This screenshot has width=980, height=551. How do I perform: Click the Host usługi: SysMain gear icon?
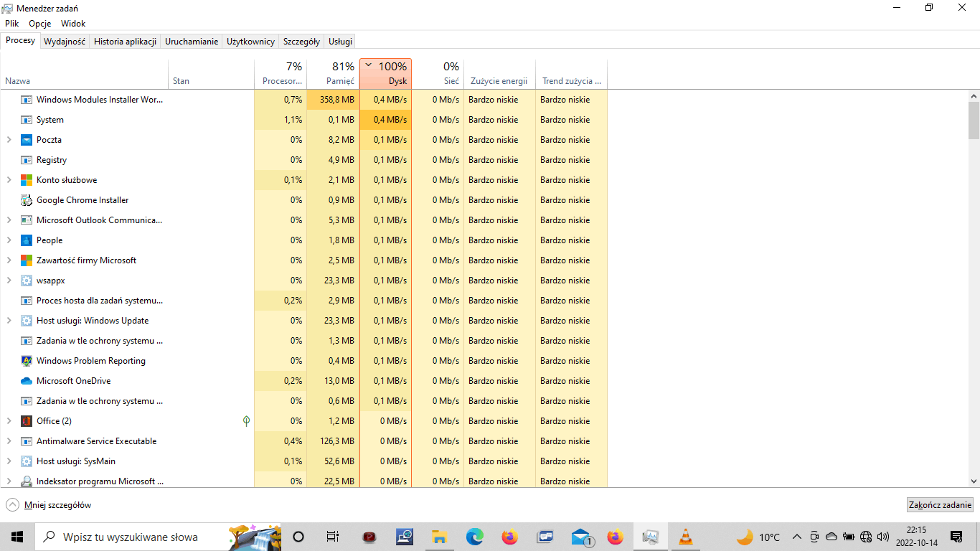[27, 461]
